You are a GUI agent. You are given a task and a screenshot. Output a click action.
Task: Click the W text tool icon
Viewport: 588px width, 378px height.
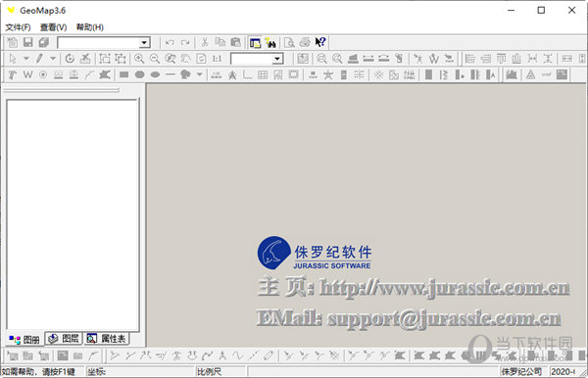coord(27,75)
